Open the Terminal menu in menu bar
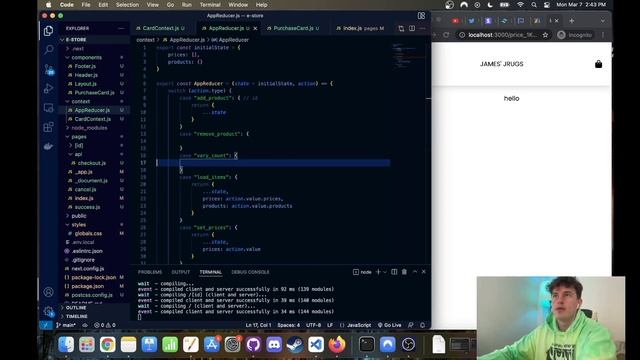Viewport: 640px width, 360px height. 210,5
